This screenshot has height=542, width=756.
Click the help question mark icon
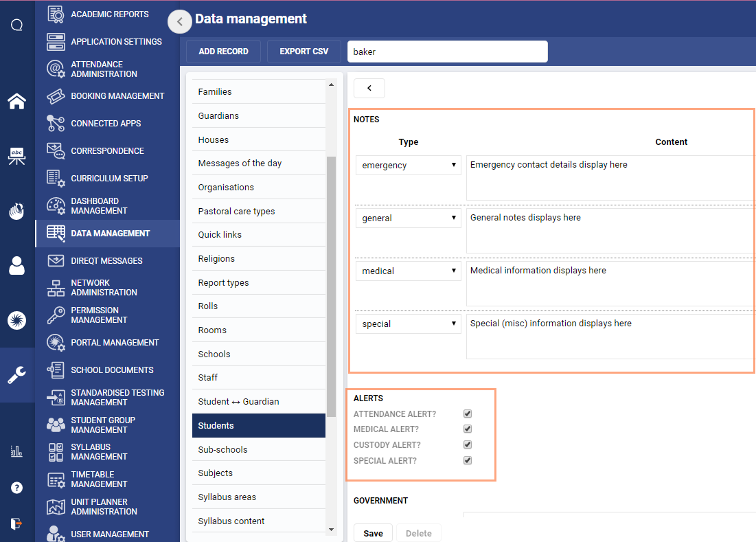coord(16,488)
